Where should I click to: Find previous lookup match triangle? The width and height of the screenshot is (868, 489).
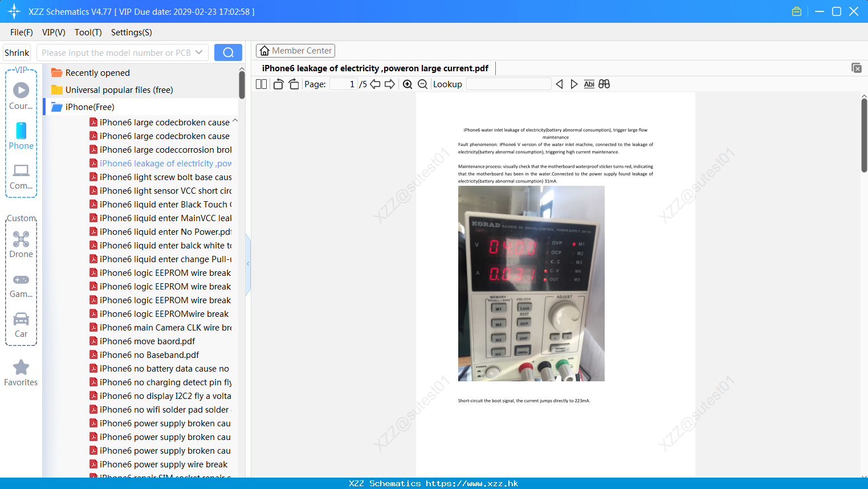pyautogui.click(x=559, y=84)
